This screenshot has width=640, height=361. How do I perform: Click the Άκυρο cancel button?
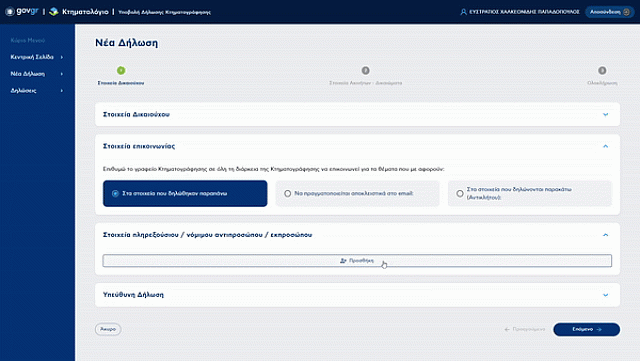click(108, 329)
